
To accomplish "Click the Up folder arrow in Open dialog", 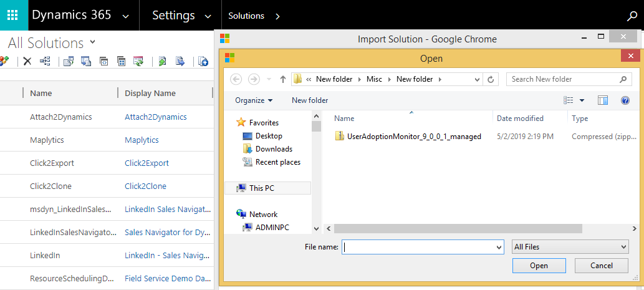I will [x=282, y=79].
